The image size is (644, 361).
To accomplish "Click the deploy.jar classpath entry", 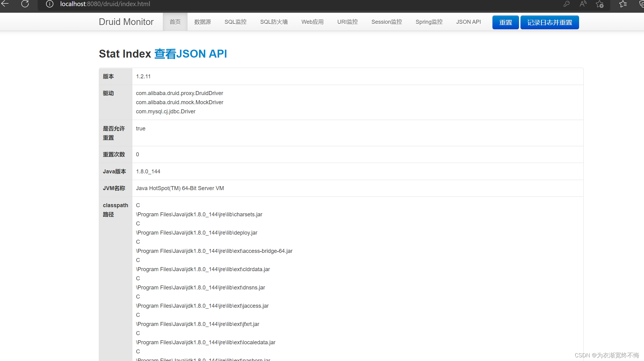I will [x=197, y=233].
